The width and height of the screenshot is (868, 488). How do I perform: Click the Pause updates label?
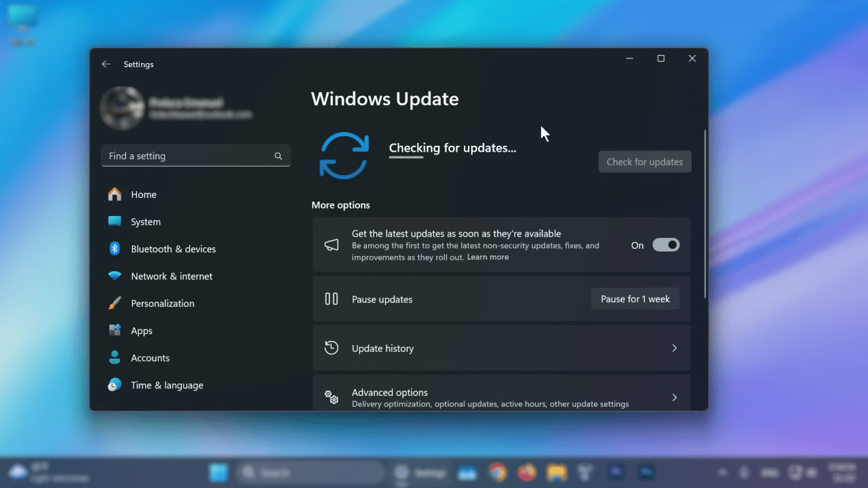(x=382, y=299)
